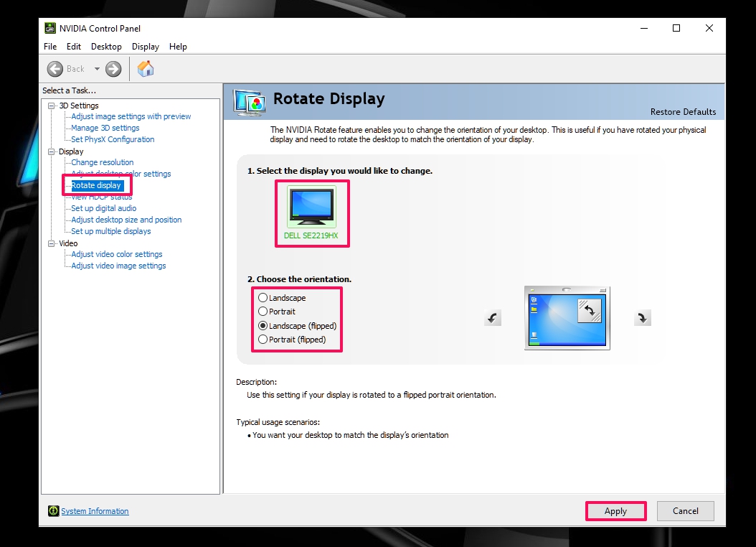Image resolution: width=756 pixels, height=547 pixels.
Task: Open Manage 3D settings
Action: coord(105,128)
